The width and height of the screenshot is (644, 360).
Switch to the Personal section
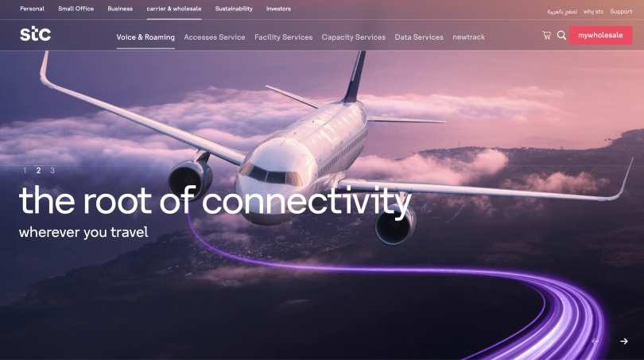click(x=32, y=9)
